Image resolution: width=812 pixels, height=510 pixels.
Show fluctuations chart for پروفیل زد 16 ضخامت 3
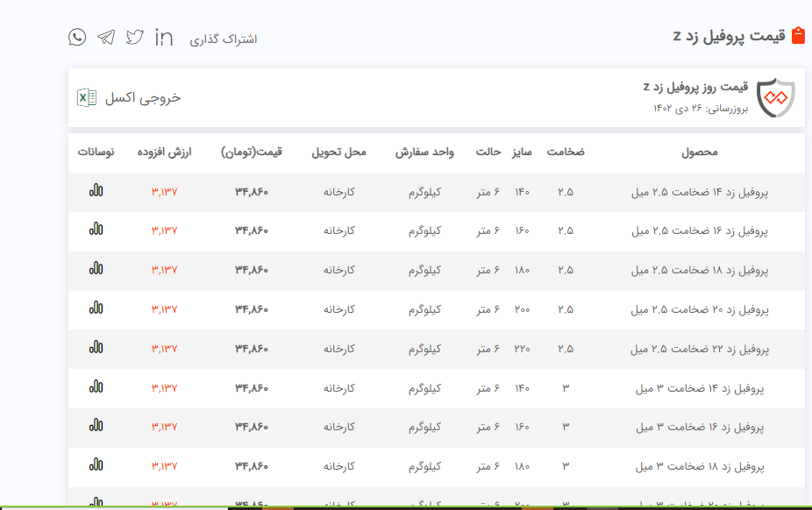click(96, 426)
